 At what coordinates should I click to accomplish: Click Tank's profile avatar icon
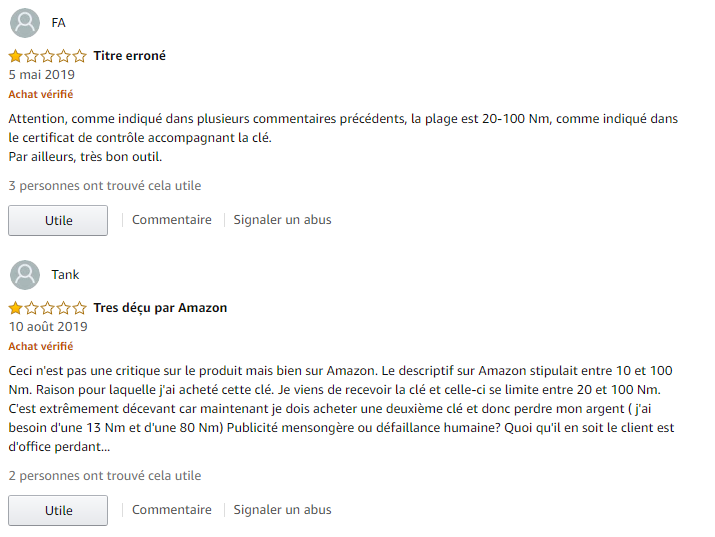(25, 275)
